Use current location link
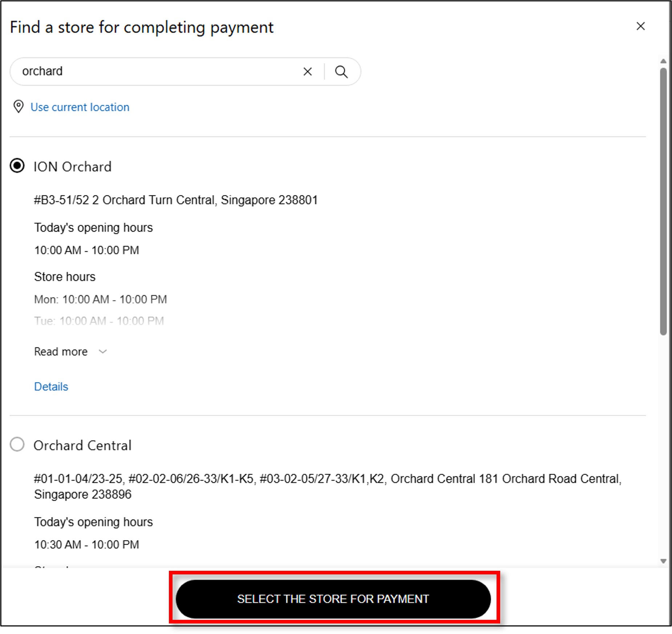 pos(80,107)
